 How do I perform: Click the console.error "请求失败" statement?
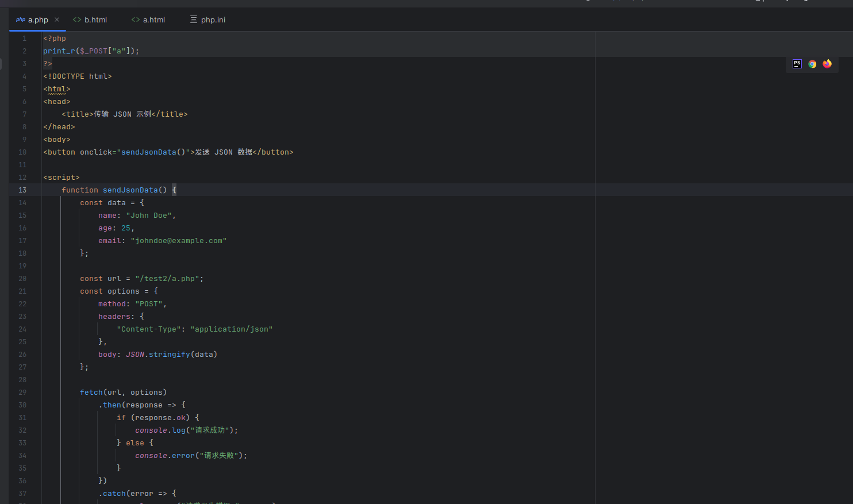[x=191, y=456]
